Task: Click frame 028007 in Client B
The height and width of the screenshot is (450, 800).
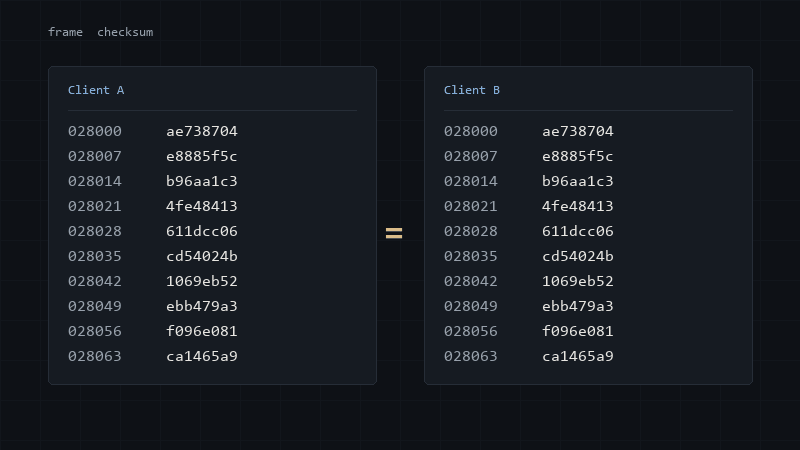Action: pos(471,156)
